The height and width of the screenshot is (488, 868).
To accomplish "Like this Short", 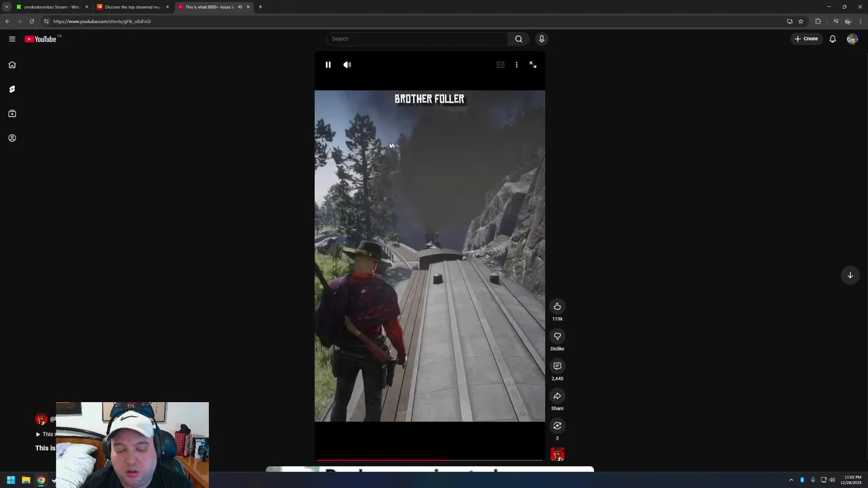I will pos(557,306).
